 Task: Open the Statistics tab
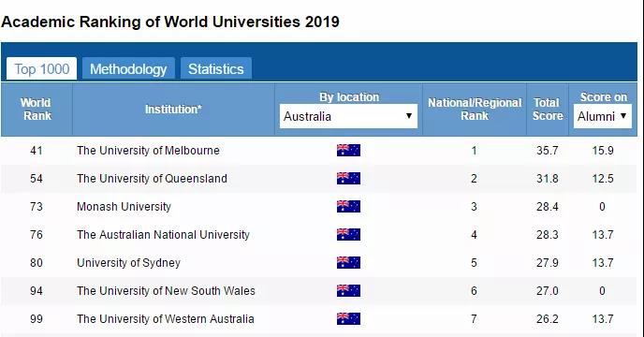pyautogui.click(x=216, y=68)
